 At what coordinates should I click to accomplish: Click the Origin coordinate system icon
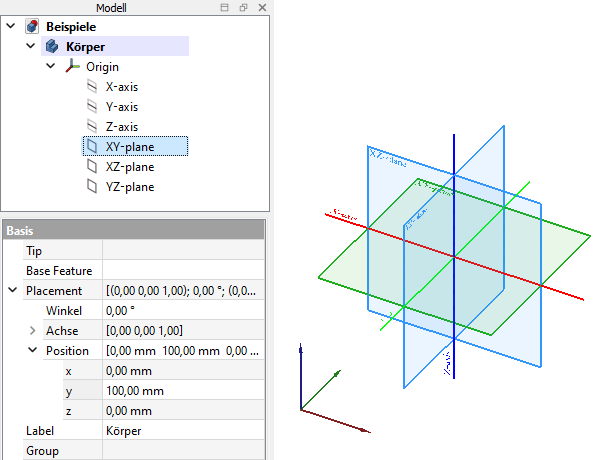(x=72, y=66)
